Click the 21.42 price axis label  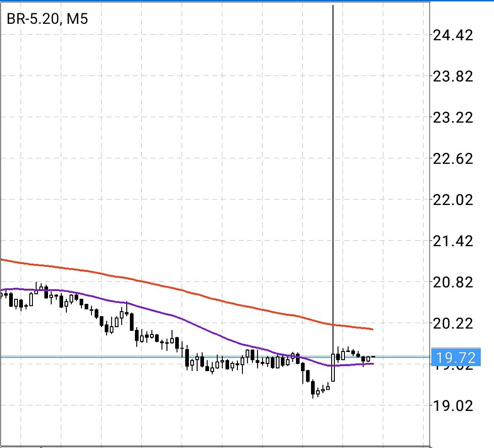453,241
